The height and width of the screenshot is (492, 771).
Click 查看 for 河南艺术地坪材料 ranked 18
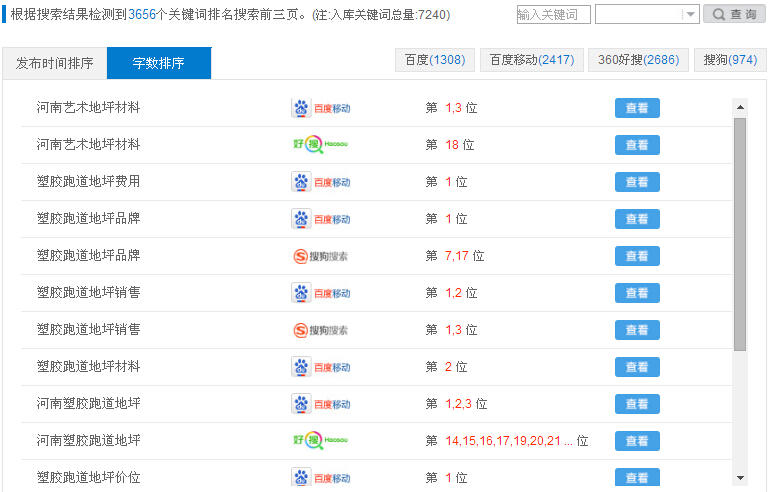click(x=637, y=145)
